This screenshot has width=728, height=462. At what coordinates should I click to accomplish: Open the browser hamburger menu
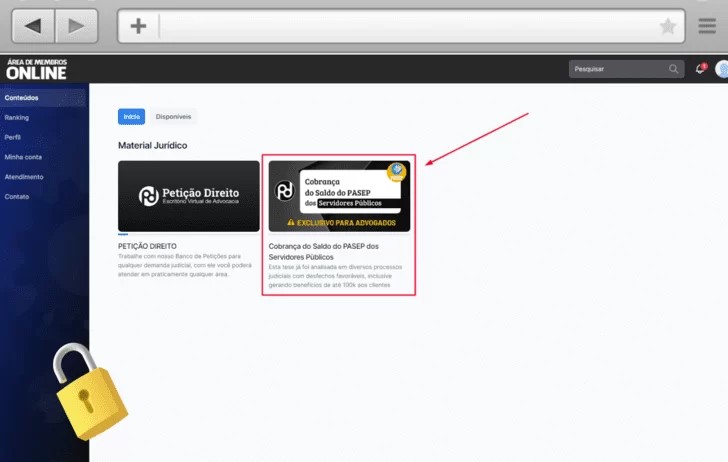click(x=707, y=26)
